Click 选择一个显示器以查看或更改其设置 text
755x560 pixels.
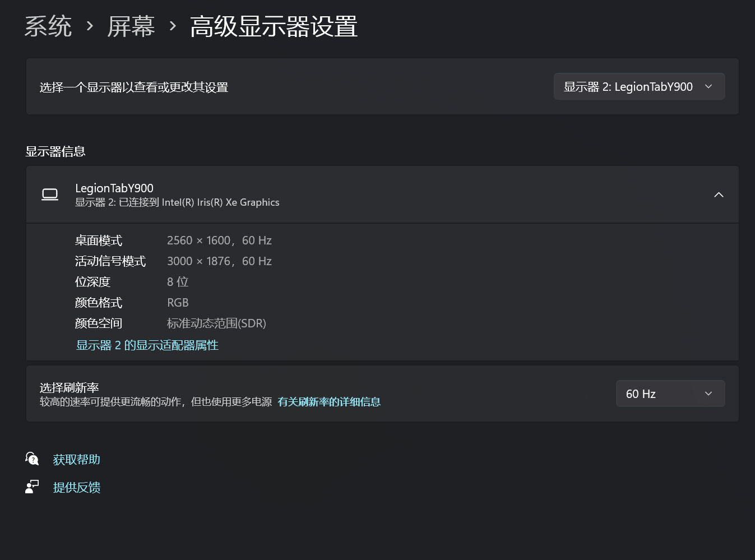(134, 87)
